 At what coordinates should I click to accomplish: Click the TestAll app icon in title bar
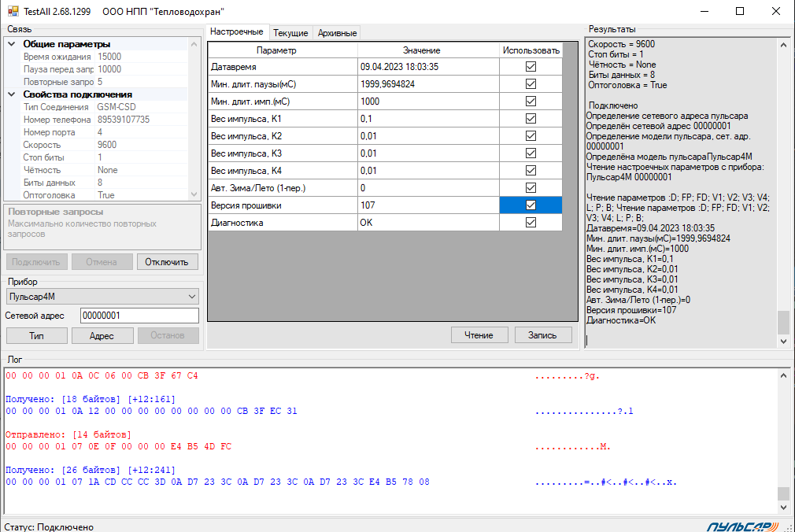point(13,11)
